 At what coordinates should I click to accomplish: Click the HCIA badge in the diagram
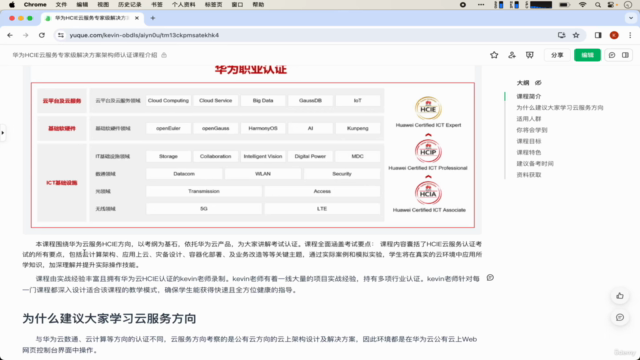click(428, 193)
